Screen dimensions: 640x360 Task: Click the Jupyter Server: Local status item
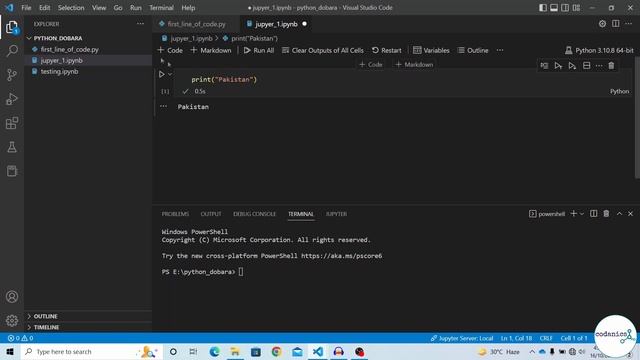coord(462,338)
